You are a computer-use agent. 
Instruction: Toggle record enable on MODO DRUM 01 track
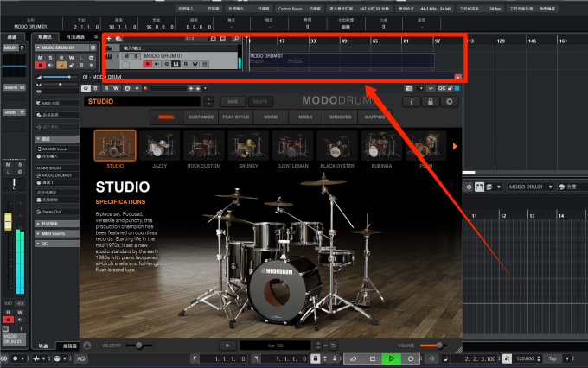coord(147,64)
